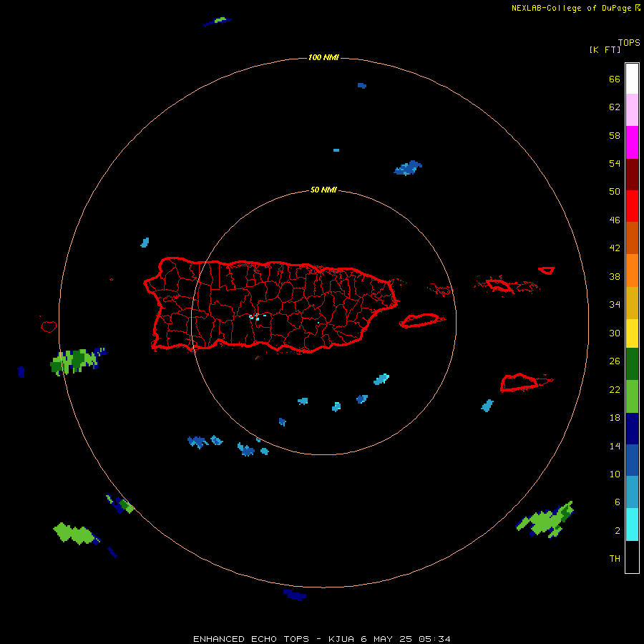This screenshot has height=644, width=644.
Task: Click the TH threshold legend label
Action: tap(615, 558)
